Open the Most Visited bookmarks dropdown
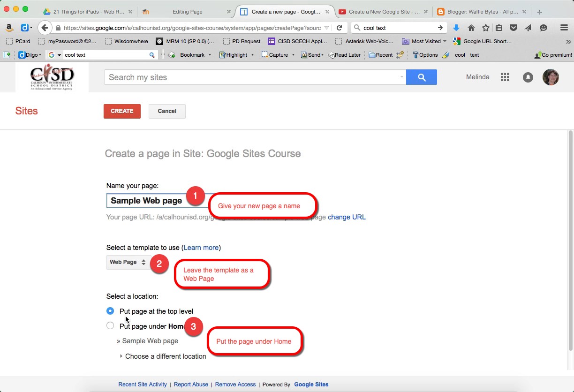Image resolution: width=574 pixels, height=392 pixels. tap(424, 41)
